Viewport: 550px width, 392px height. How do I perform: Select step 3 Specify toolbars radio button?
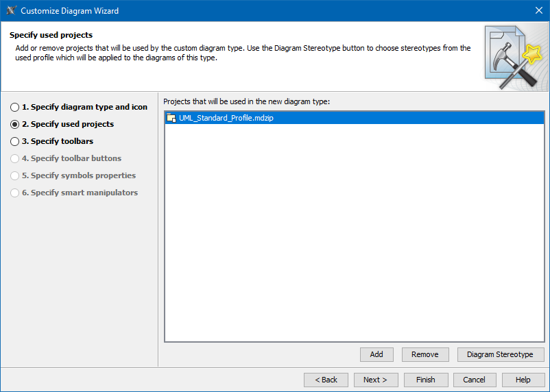(x=15, y=142)
